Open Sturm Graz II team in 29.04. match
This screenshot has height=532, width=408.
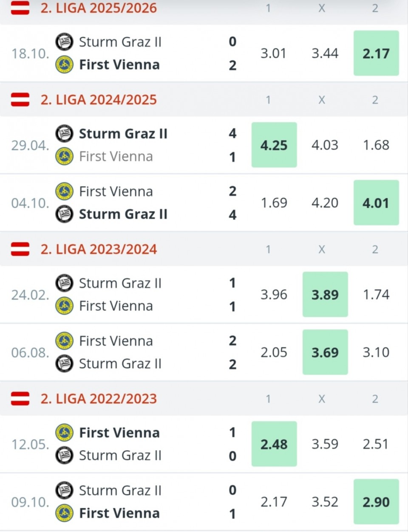pyautogui.click(x=123, y=133)
